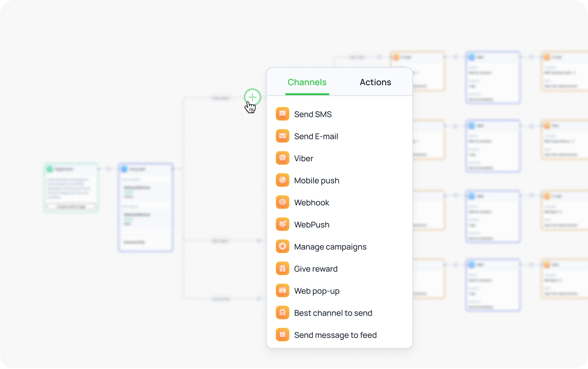Switch to the Actions tab
Screen dimensions: 588x369
375,82
